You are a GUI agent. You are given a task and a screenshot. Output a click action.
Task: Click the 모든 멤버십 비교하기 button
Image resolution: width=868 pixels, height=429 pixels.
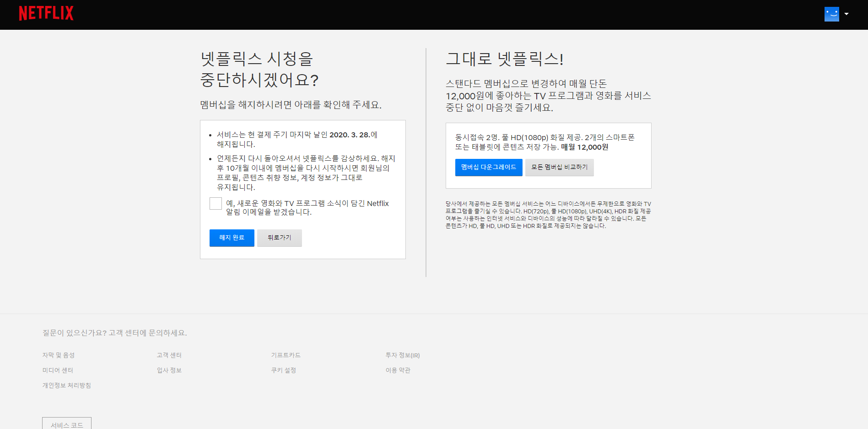point(559,167)
